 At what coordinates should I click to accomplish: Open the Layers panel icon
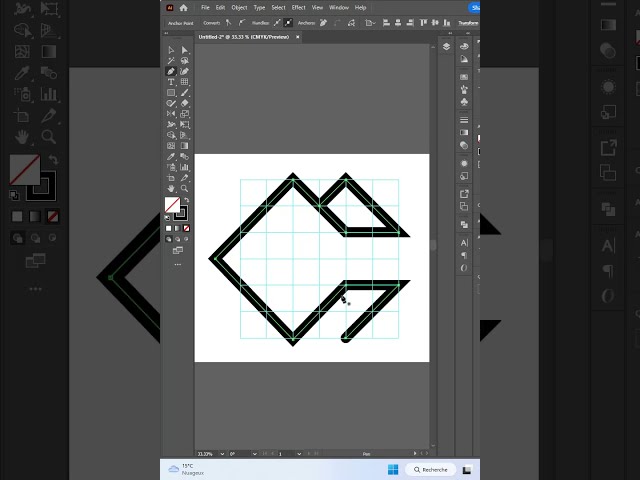(446, 47)
